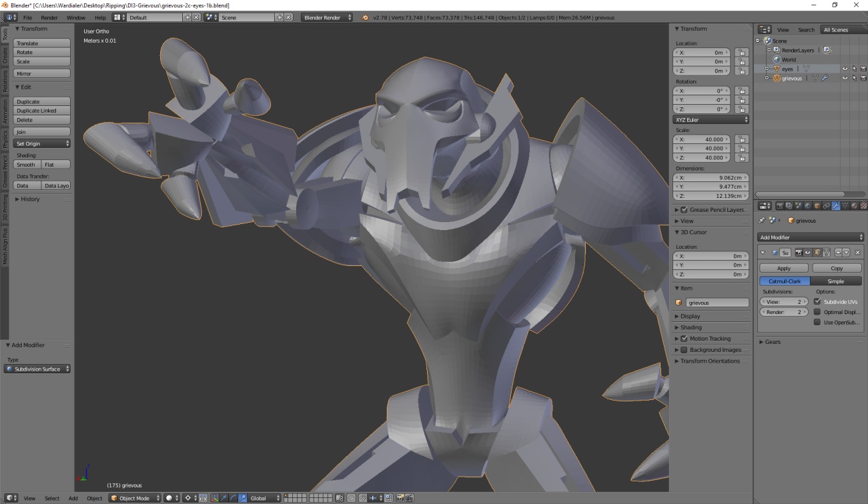
Task: Open the Render tab in Properties editor
Action: (x=779, y=206)
